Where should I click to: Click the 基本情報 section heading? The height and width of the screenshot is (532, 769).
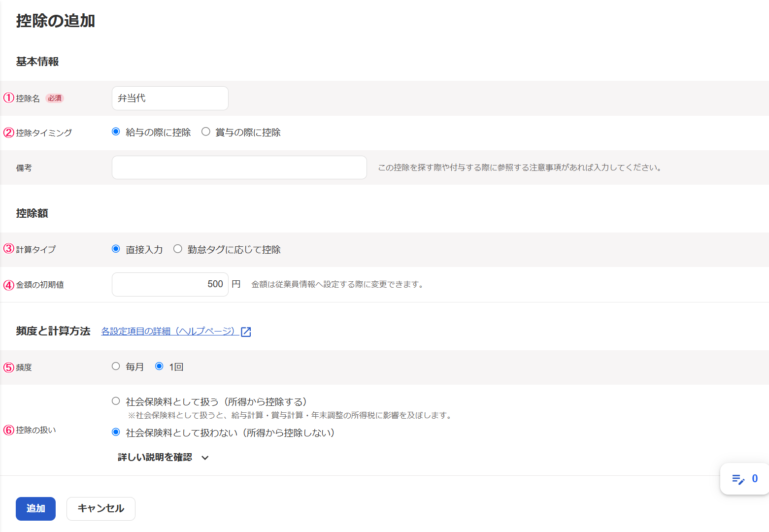click(37, 62)
